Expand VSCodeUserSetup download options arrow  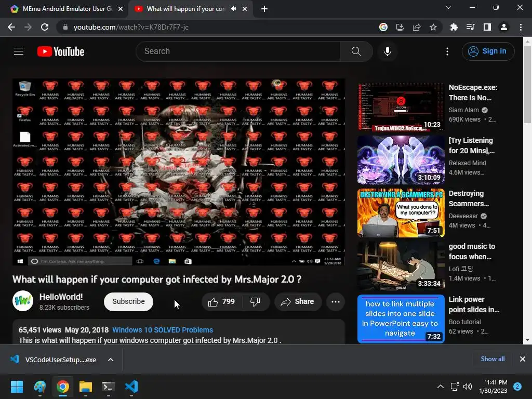point(111,360)
